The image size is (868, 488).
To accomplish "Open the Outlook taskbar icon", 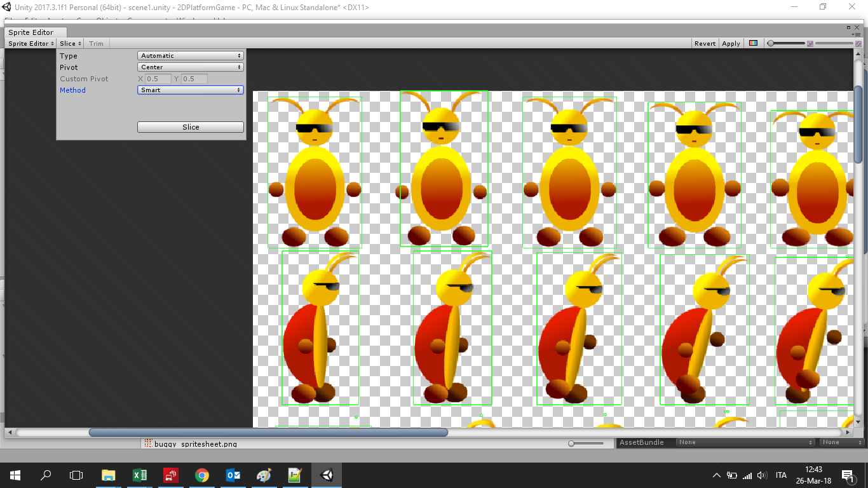I will tap(233, 475).
